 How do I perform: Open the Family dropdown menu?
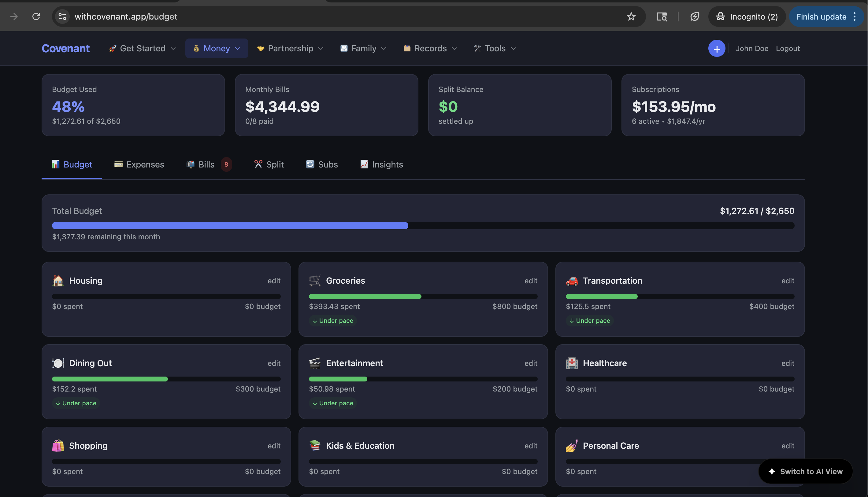click(363, 49)
